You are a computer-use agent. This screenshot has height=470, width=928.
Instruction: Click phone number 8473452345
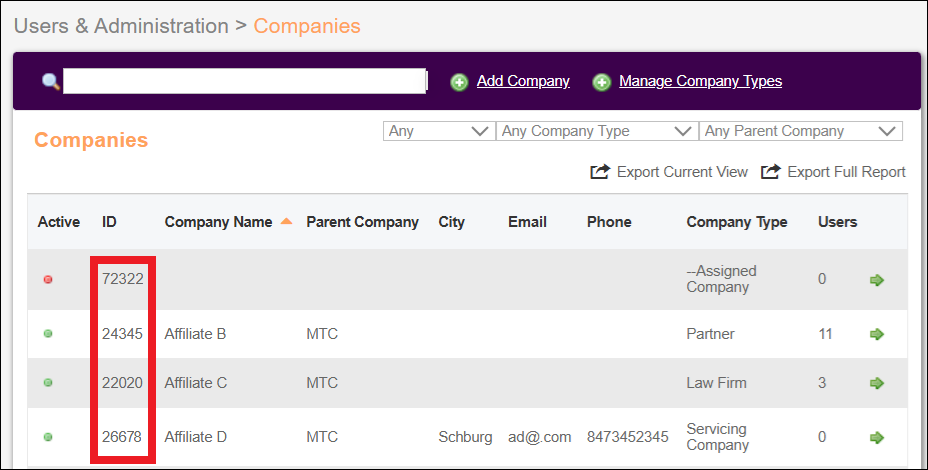627,437
